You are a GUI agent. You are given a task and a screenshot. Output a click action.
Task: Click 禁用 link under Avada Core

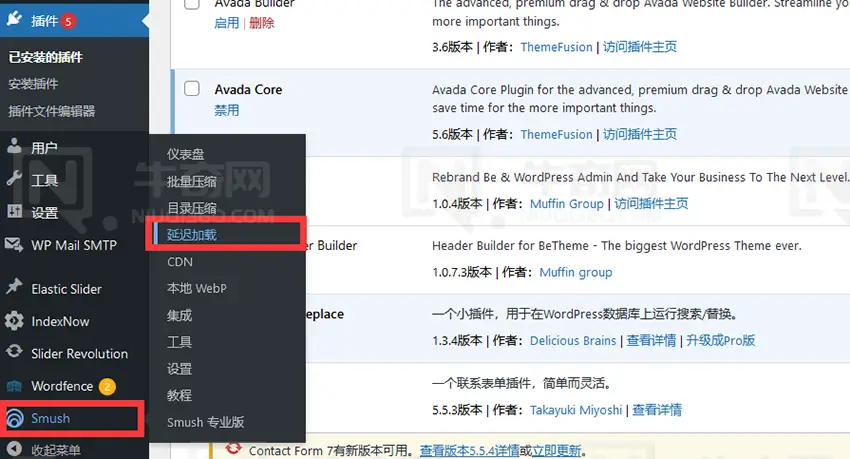(227, 110)
